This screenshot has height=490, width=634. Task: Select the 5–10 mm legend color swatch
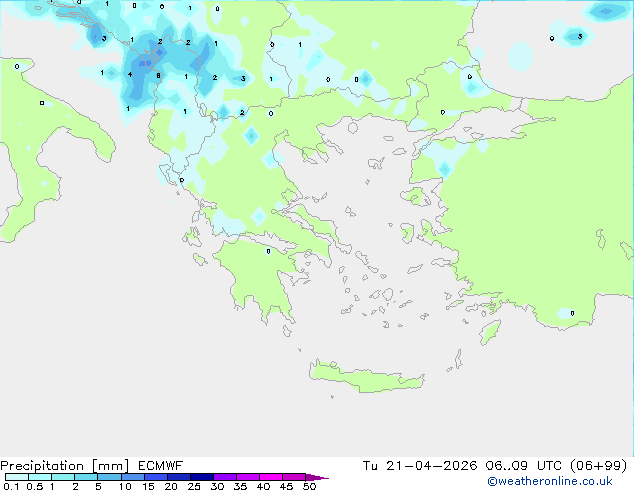click(109, 477)
